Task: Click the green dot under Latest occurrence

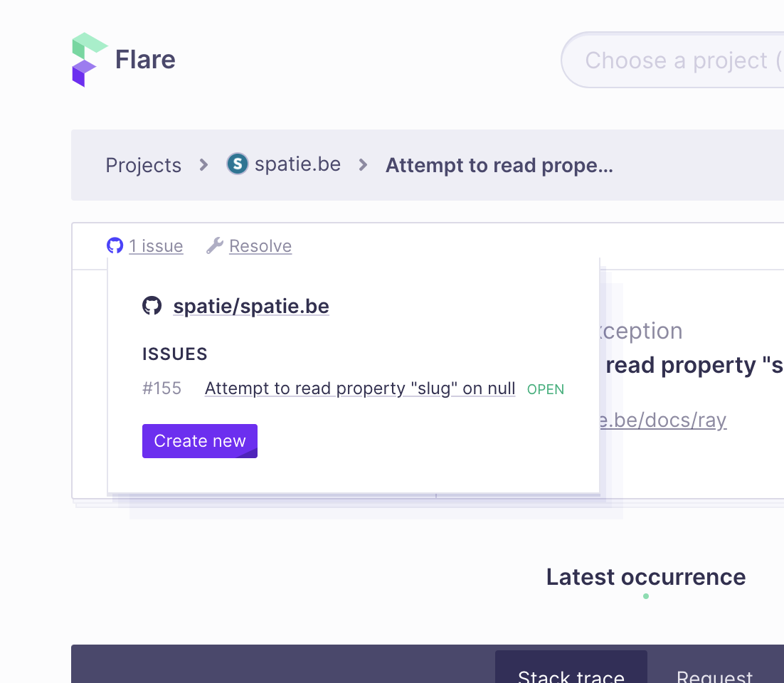Action: pos(646,596)
